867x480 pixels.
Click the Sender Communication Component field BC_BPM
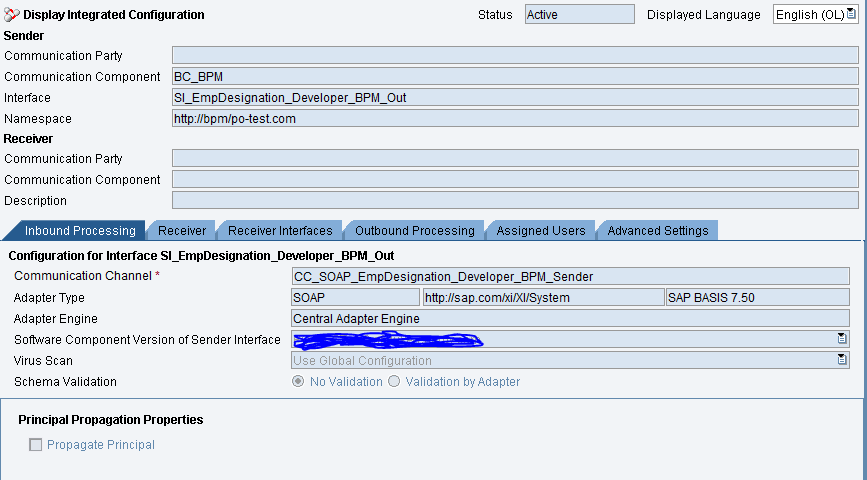coord(515,76)
